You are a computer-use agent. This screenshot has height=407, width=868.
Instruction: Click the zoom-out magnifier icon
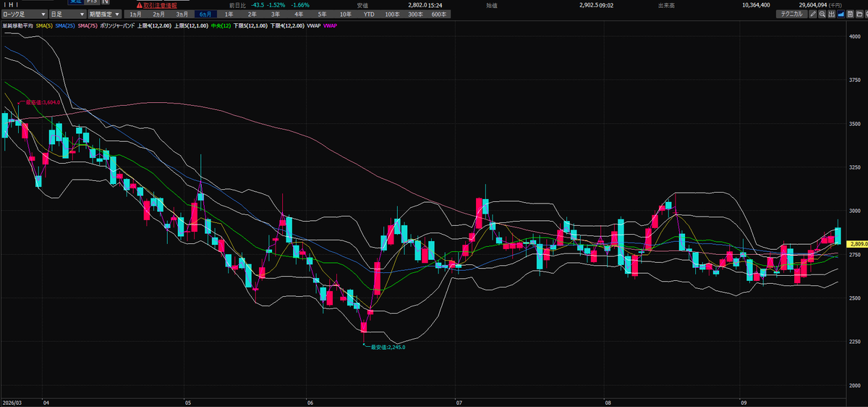(822, 14)
